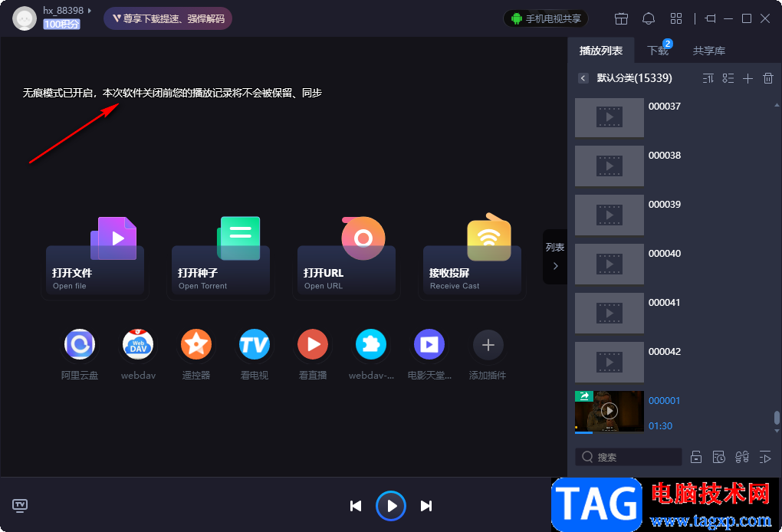Play the 000001 video thumbnail
Viewport: 782px width, 532px height.
coord(609,412)
